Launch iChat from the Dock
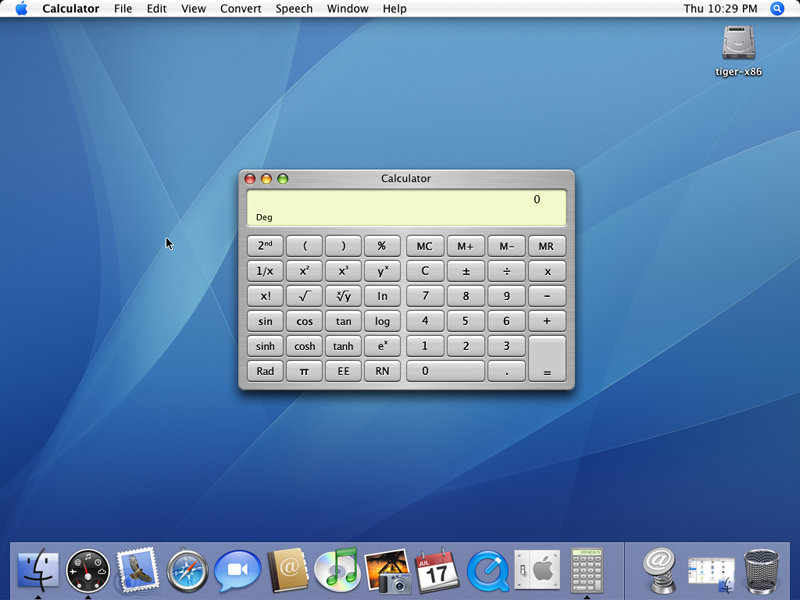Image resolution: width=800 pixels, height=600 pixels. pos(237,570)
